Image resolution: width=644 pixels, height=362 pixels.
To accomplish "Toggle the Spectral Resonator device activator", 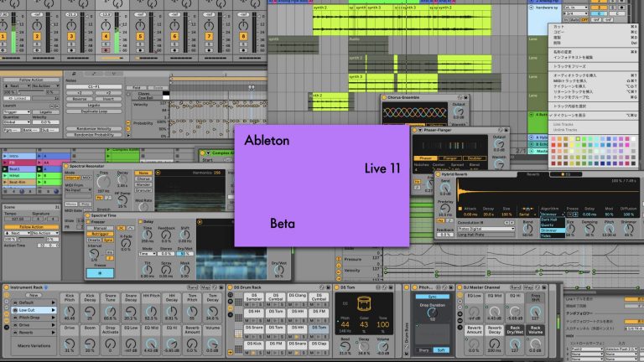I will tap(66, 166).
